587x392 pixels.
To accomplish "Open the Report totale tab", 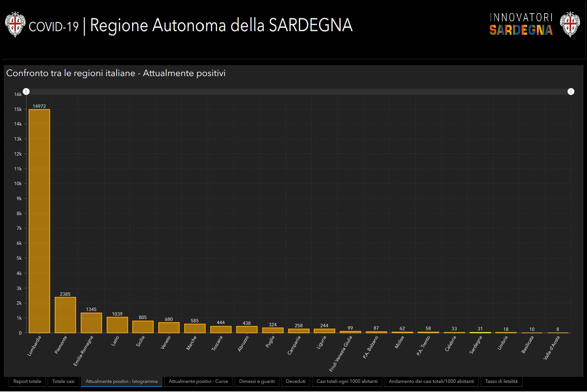I will click(27, 382).
